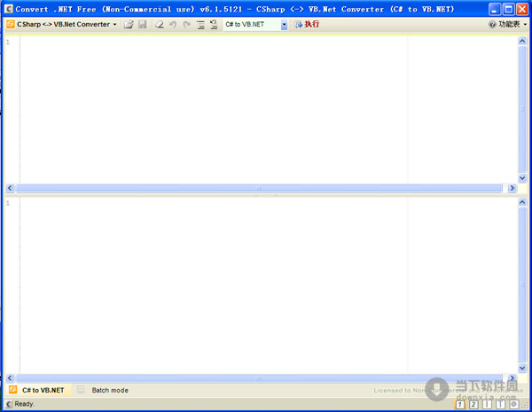Click the eraser Clear icon

(x=159, y=25)
